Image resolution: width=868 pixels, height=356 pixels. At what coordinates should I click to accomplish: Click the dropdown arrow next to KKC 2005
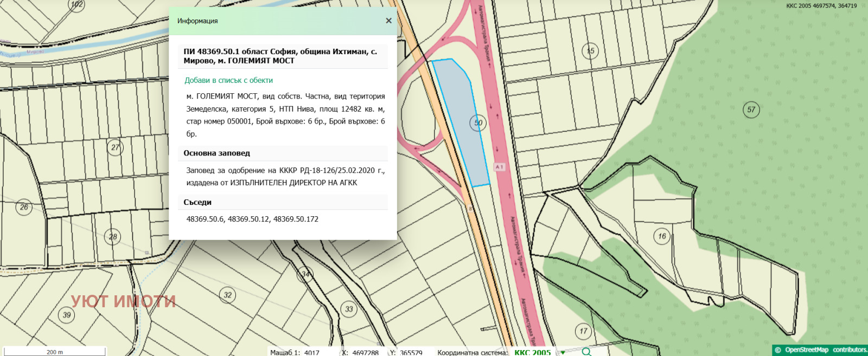[563, 352]
